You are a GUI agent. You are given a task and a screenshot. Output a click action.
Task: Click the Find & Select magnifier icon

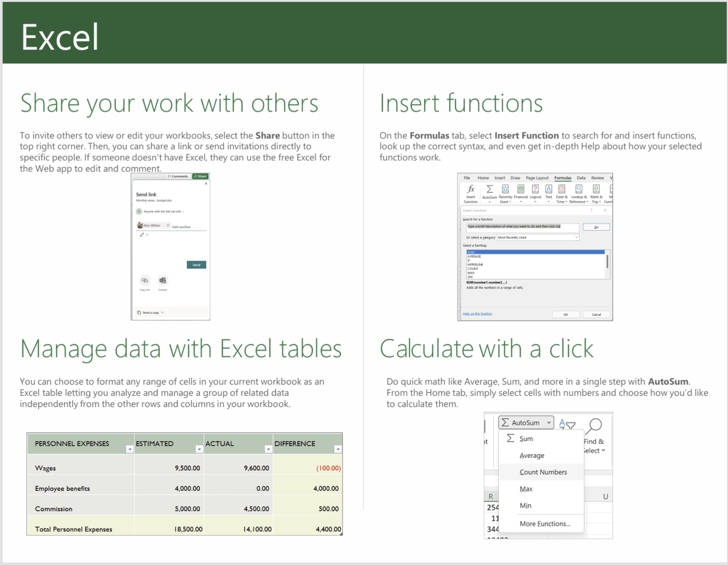(595, 426)
